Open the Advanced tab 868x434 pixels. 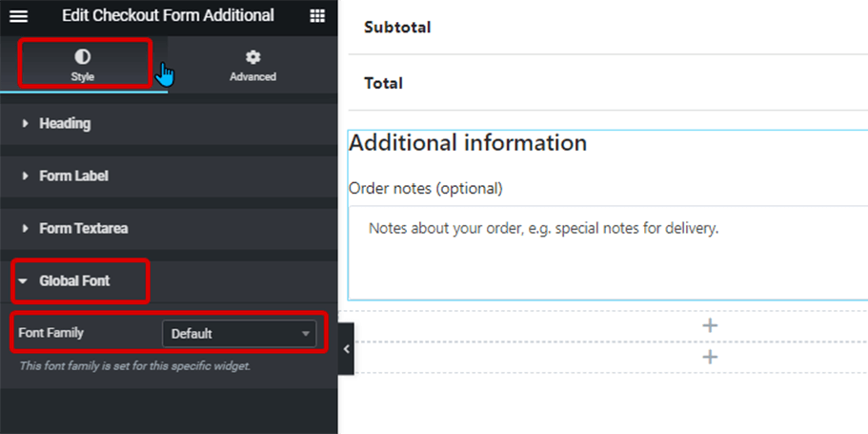tap(252, 65)
